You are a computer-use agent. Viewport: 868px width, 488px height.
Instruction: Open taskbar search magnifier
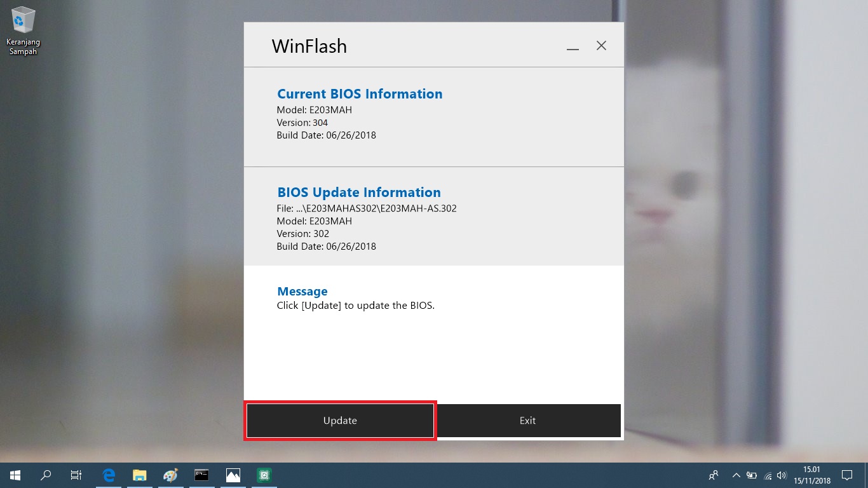click(46, 475)
